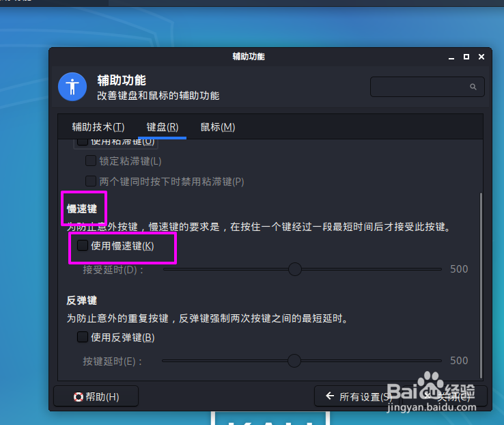Click the bounce keys description text
This screenshot has height=425, width=504.
pyautogui.click(x=208, y=318)
